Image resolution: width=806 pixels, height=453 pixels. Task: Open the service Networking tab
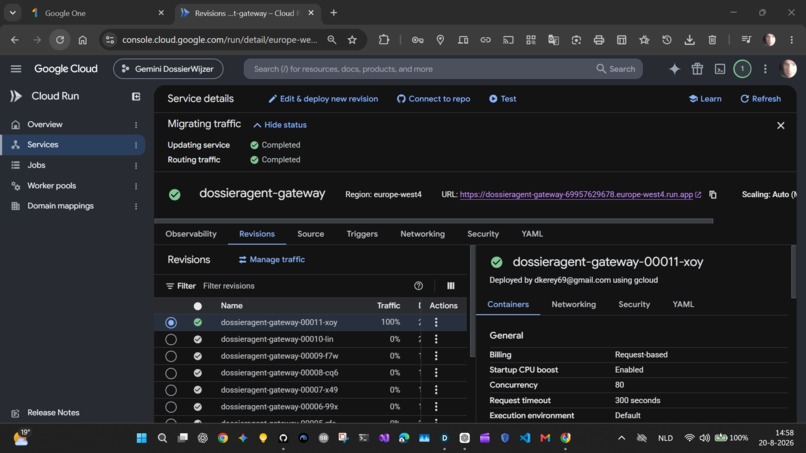click(x=423, y=234)
